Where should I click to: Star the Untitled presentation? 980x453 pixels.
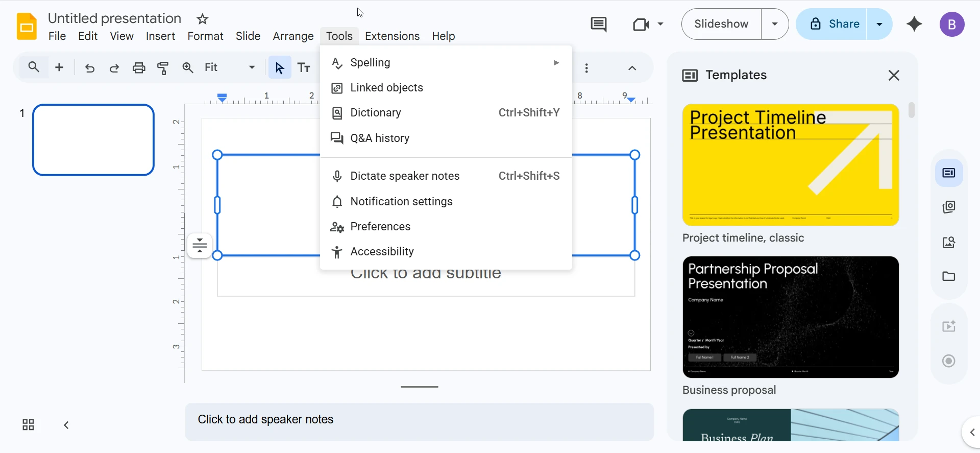pos(203,19)
